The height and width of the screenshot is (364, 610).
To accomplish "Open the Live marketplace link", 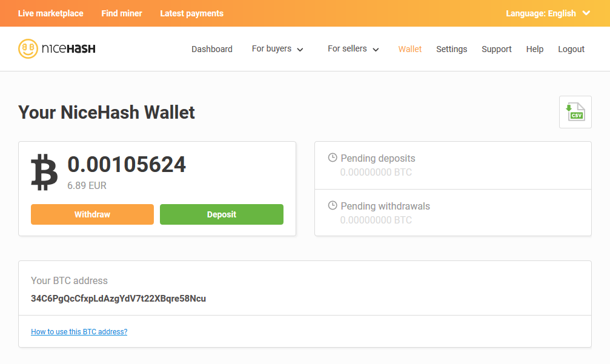I will coord(50,13).
